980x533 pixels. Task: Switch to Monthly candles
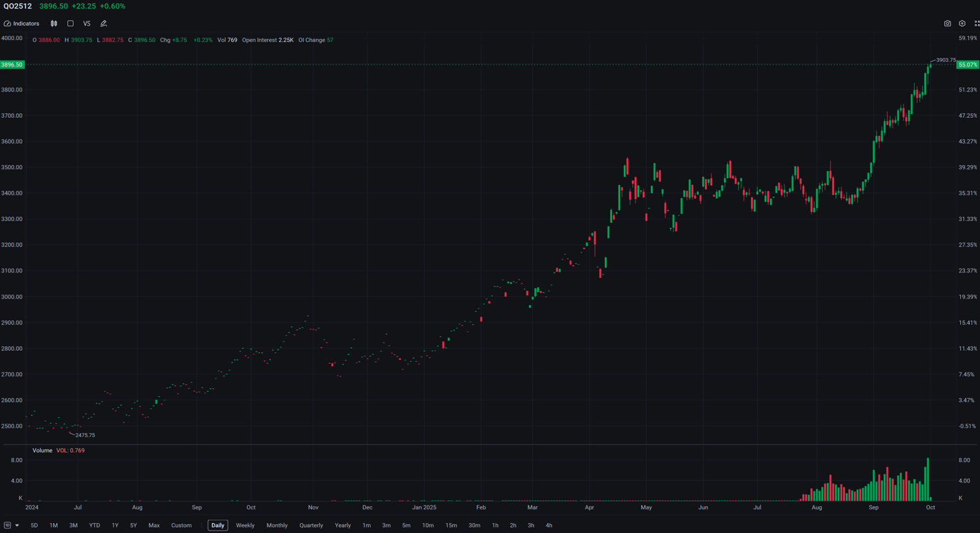(x=277, y=526)
